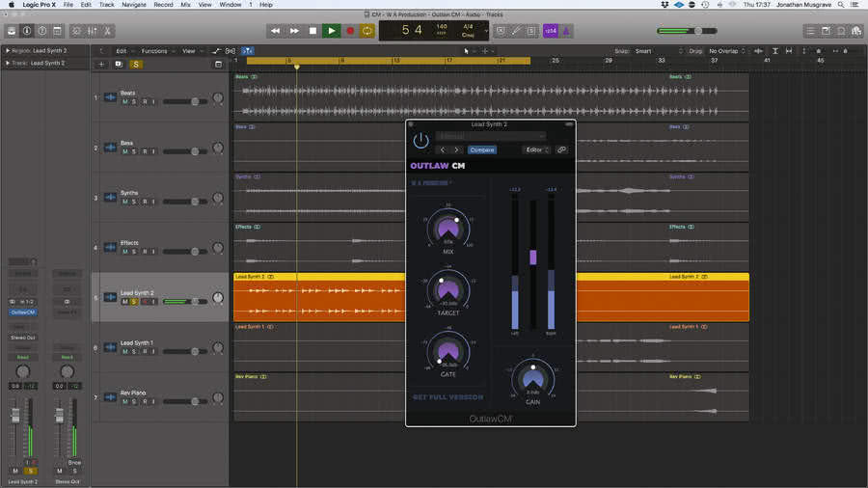
Task: Mute the Beats track
Action: coord(125,102)
